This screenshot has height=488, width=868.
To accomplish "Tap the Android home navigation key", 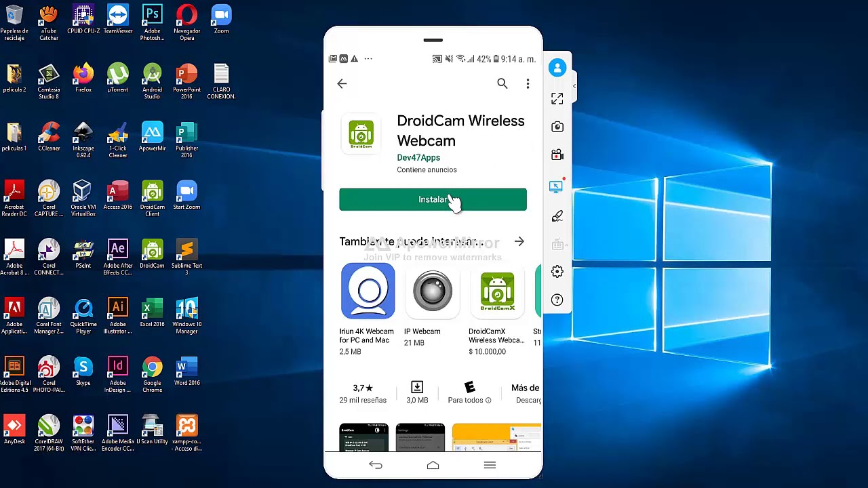I will tap(433, 466).
